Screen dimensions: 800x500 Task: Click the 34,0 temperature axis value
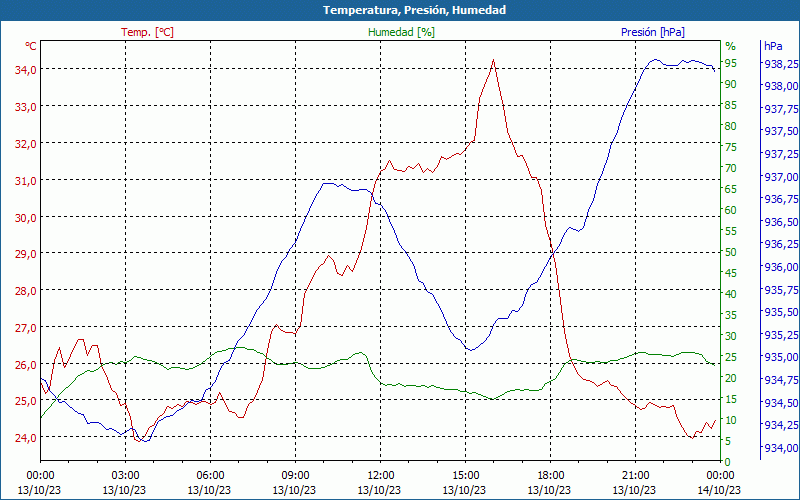26,70
